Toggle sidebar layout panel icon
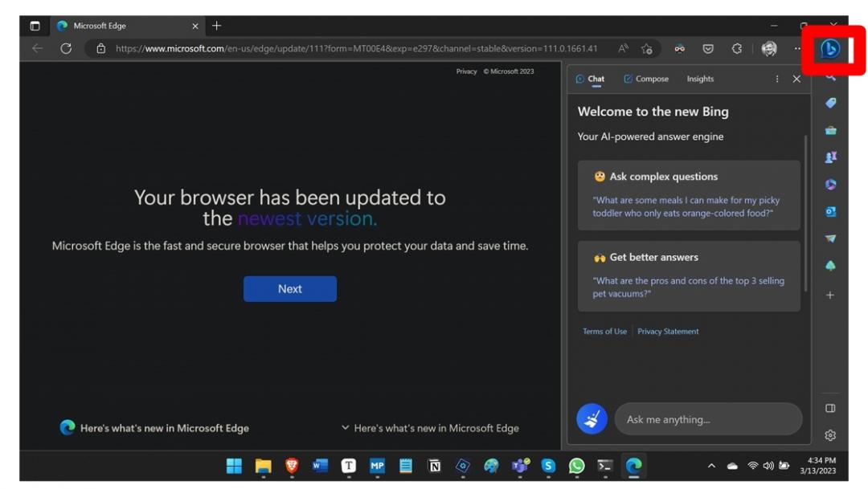The width and height of the screenshot is (868, 489). (830, 408)
